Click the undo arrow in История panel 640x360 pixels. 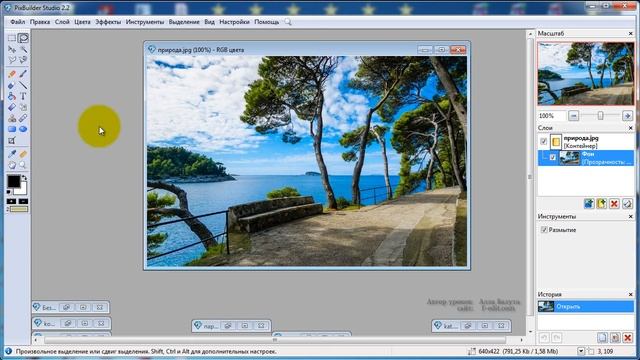544,338
